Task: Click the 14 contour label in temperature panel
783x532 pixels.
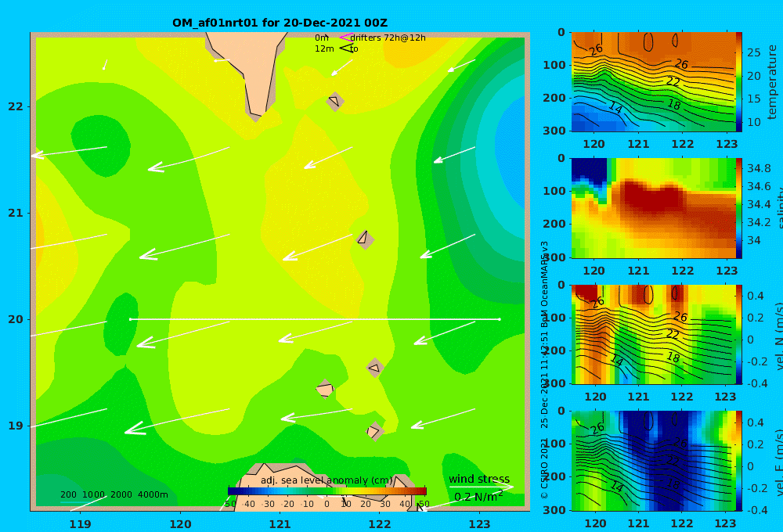Action: tap(615, 107)
